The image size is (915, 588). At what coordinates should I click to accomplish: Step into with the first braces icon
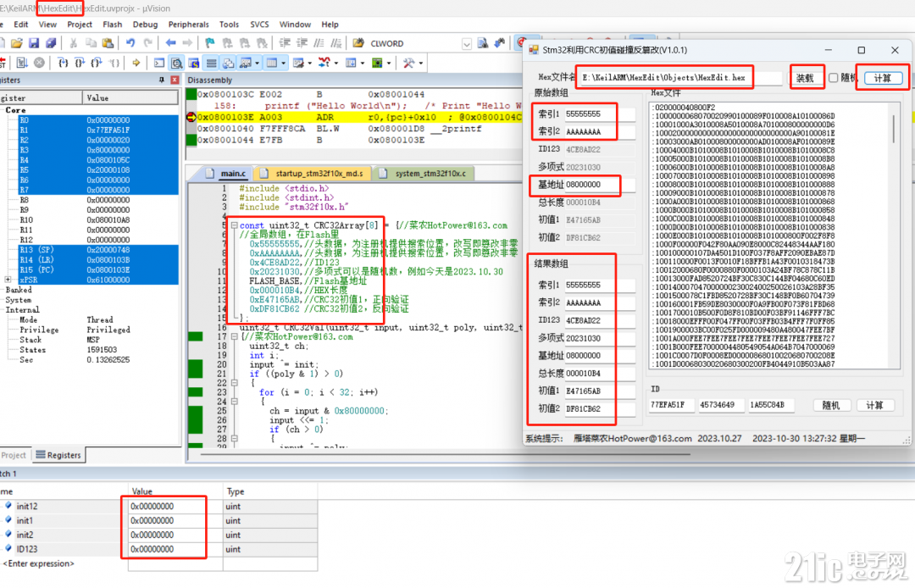point(63,63)
